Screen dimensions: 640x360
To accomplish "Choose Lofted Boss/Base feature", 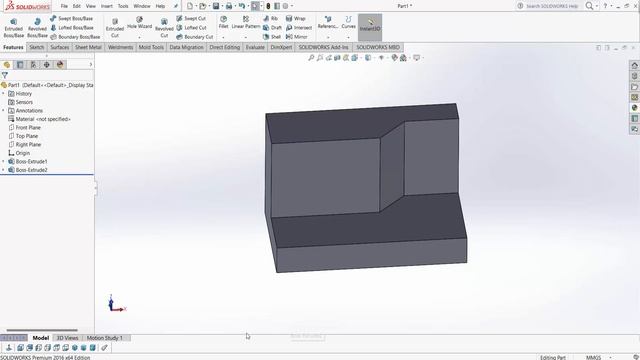I will [72, 28].
